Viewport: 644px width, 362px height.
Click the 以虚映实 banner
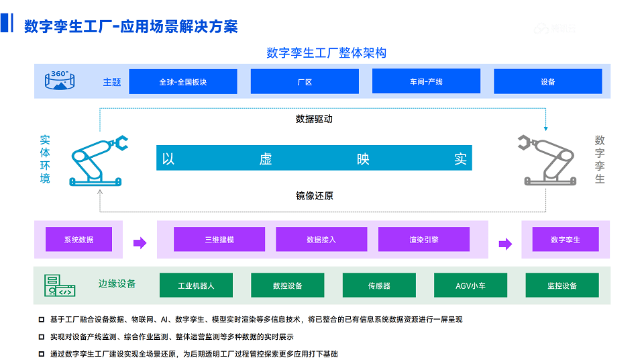click(x=314, y=158)
